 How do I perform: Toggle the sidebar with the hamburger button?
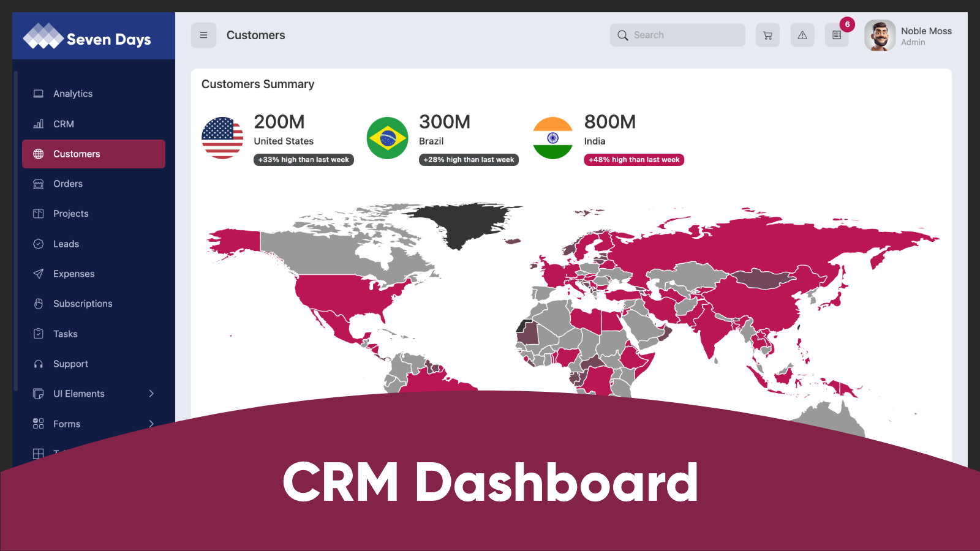pos(203,35)
